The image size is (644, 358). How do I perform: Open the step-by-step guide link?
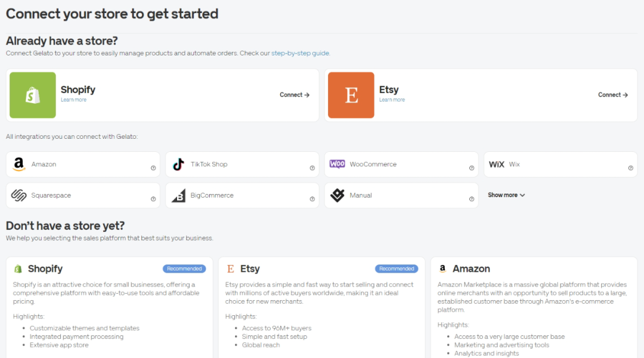[300, 53]
